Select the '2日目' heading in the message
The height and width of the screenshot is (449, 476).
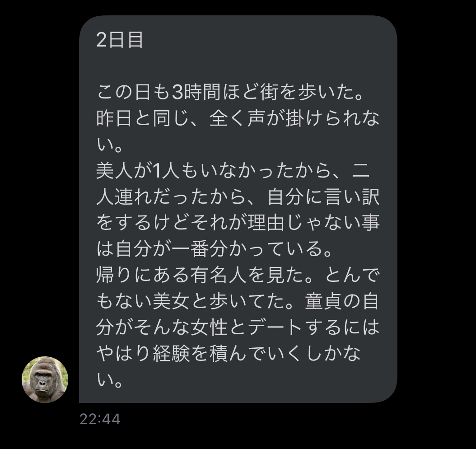point(120,40)
